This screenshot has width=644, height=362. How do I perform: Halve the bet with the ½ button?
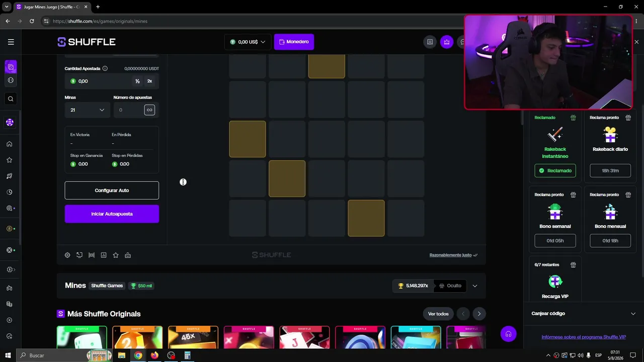(137, 81)
